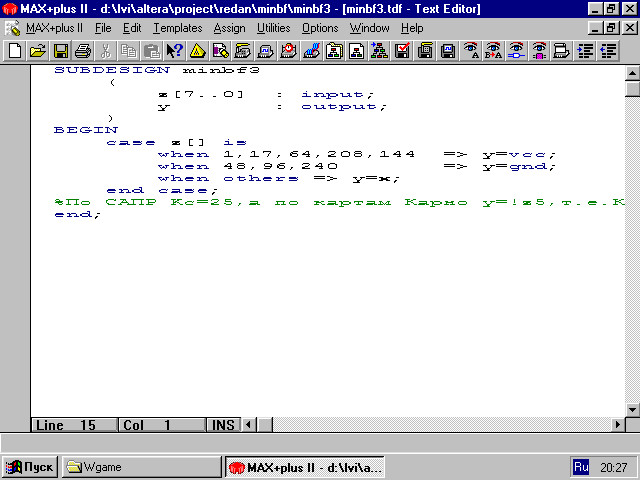Save the file with the floppy disk icon

(61, 51)
